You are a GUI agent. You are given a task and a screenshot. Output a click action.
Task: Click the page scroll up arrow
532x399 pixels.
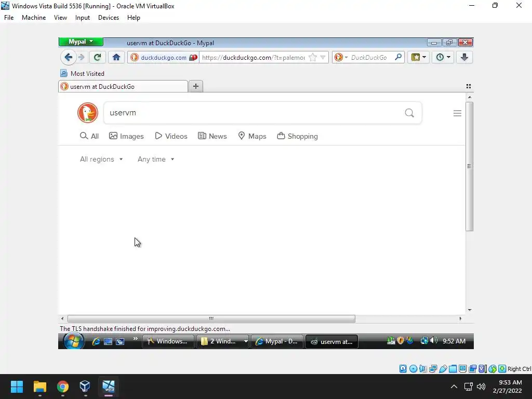470,97
